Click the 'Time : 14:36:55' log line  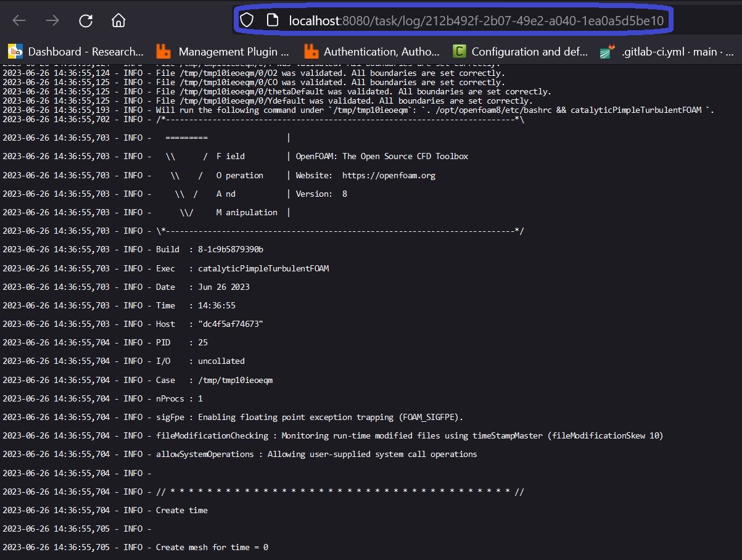tap(119, 305)
